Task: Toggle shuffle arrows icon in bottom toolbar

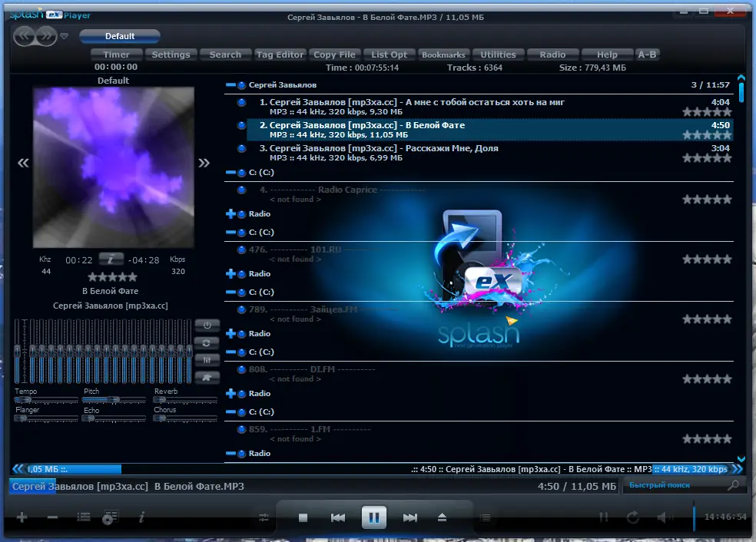Action: click(x=603, y=517)
